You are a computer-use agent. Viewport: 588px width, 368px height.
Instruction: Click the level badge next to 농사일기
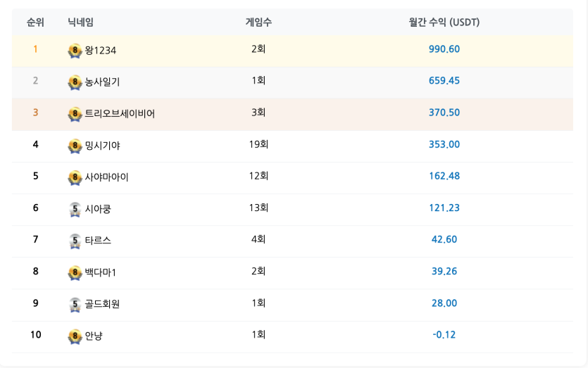(75, 82)
